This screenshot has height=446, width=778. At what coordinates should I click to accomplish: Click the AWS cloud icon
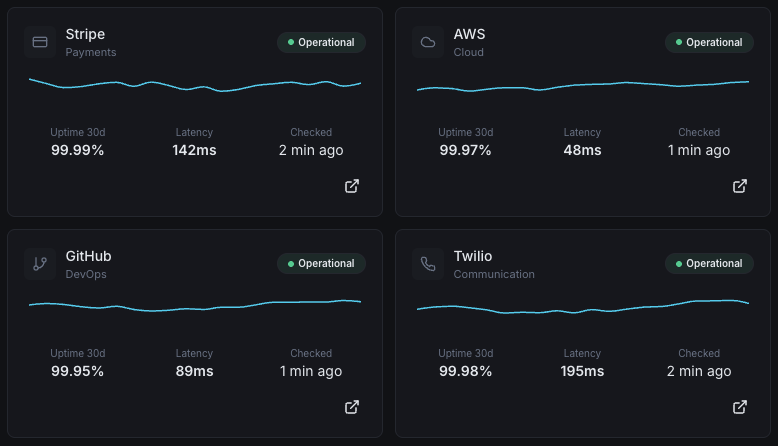pos(428,42)
